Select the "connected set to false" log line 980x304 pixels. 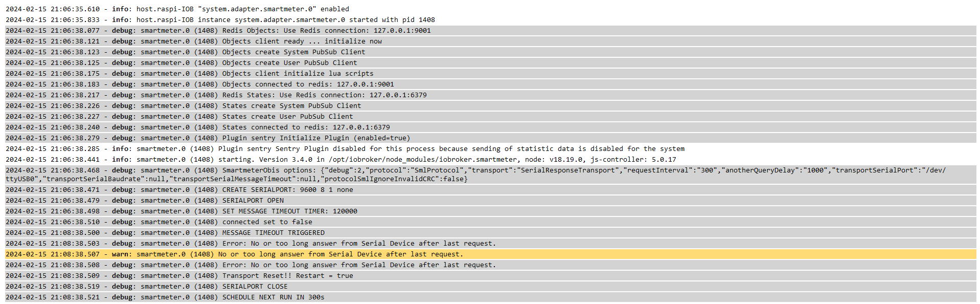click(267, 222)
